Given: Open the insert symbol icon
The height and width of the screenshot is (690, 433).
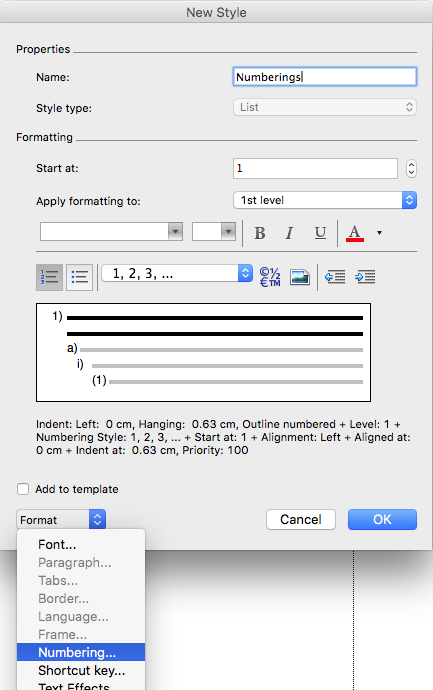Looking at the screenshot, I should (x=270, y=277).
